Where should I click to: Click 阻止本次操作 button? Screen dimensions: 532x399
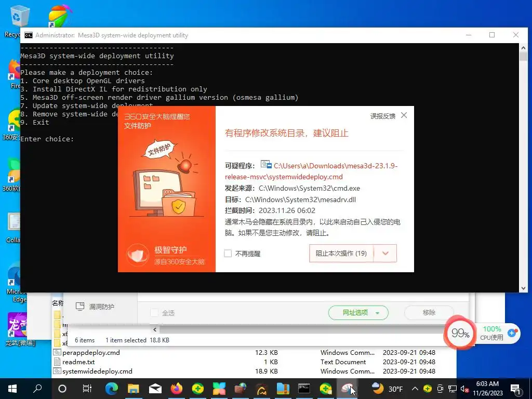tap(341, 254)
